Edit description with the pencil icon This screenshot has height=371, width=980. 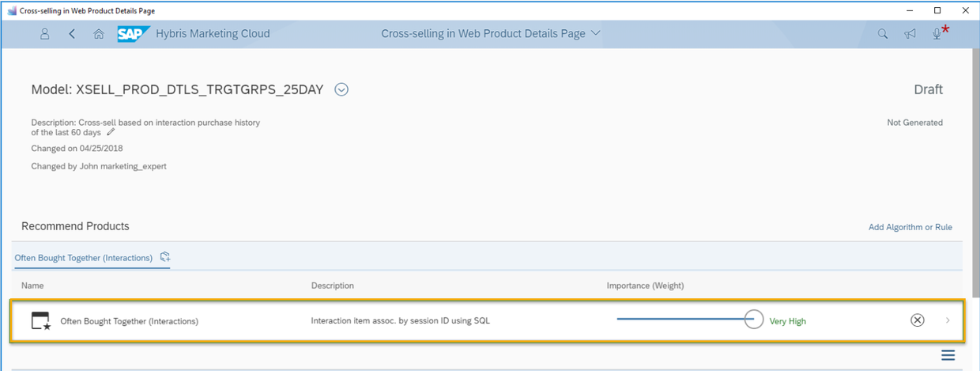[111, 132]
